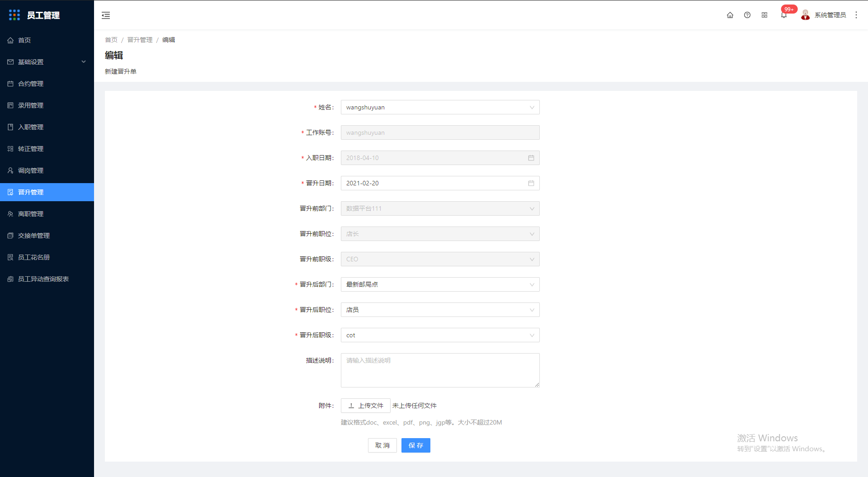Click the 员工花名册 sidebar icon
Viewport: 868px width, 477px height.
pos(10,257)
